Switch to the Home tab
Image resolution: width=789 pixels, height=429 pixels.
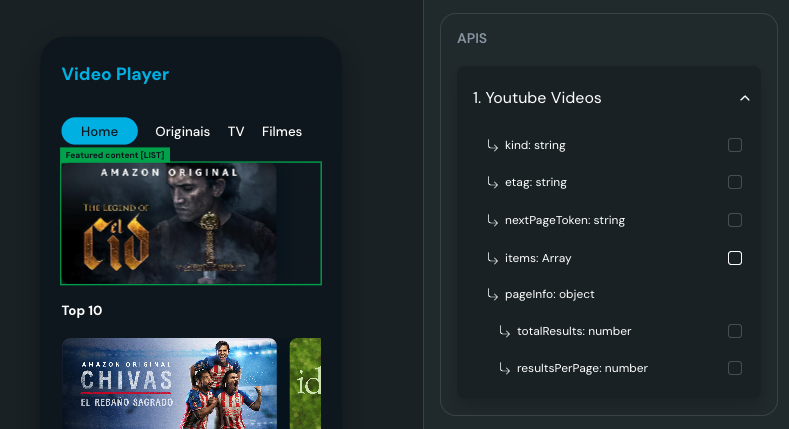coord(100,131)
